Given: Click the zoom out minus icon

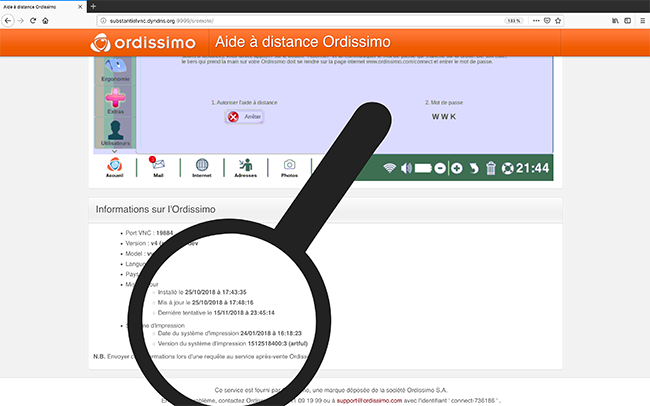Looking at the screenshot, I should click(440, 168).
